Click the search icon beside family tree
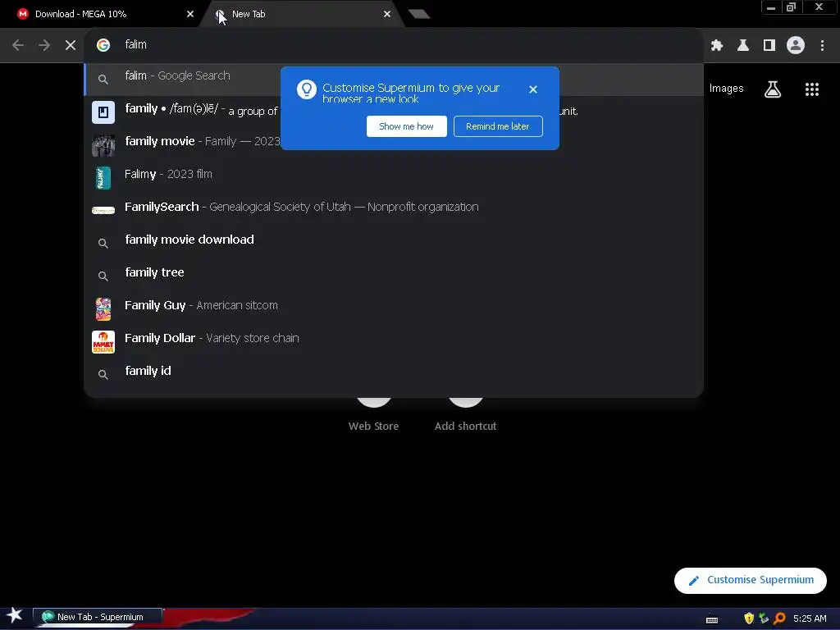 [x=103, y=276]
